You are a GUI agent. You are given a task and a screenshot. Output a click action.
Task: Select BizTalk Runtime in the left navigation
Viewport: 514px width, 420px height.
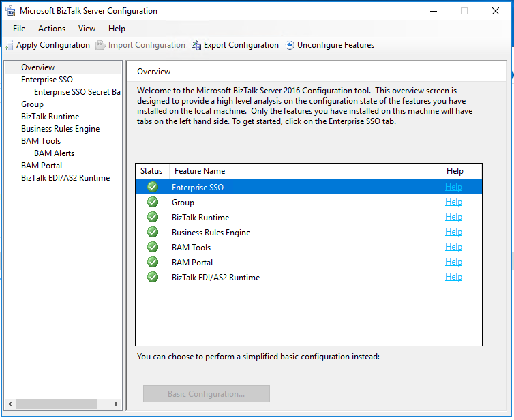(50, 117)
